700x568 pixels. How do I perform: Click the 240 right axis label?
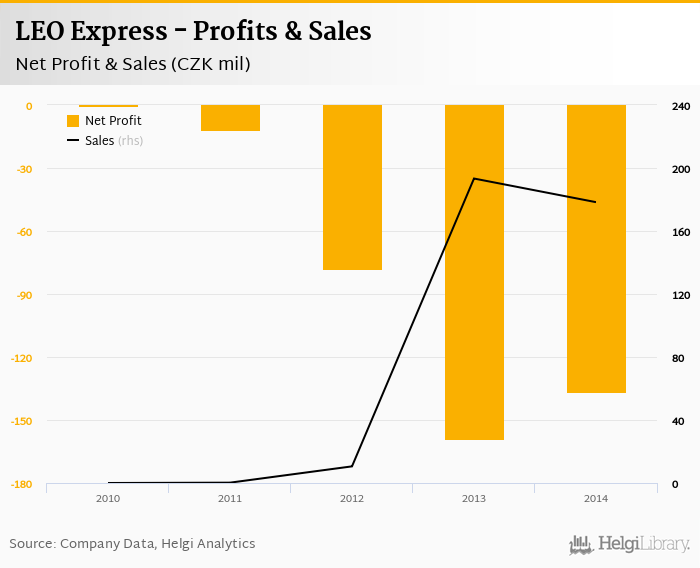679,106
